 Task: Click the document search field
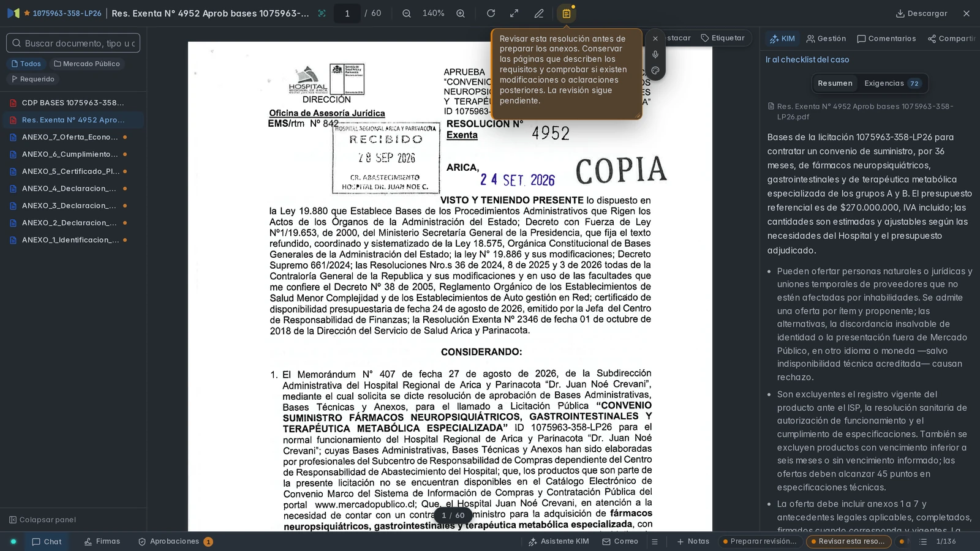(x=73, y=43)
